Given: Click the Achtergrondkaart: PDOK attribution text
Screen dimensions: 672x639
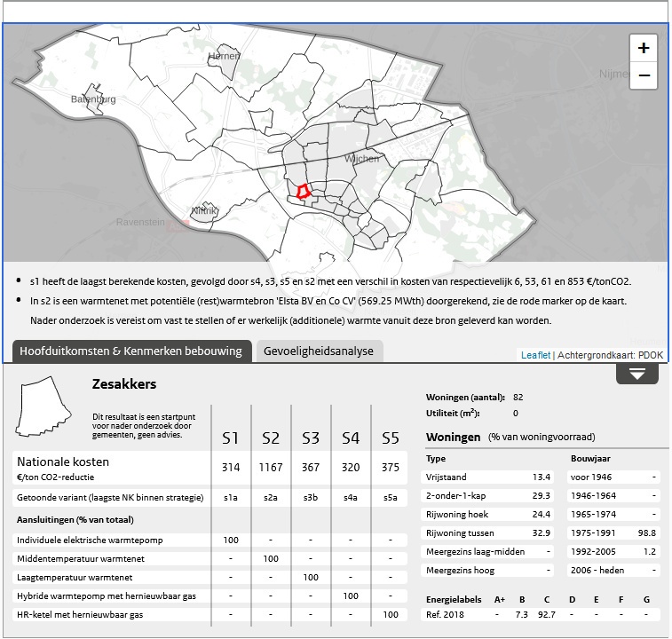Looking at the screenshot, I should 610,355.
